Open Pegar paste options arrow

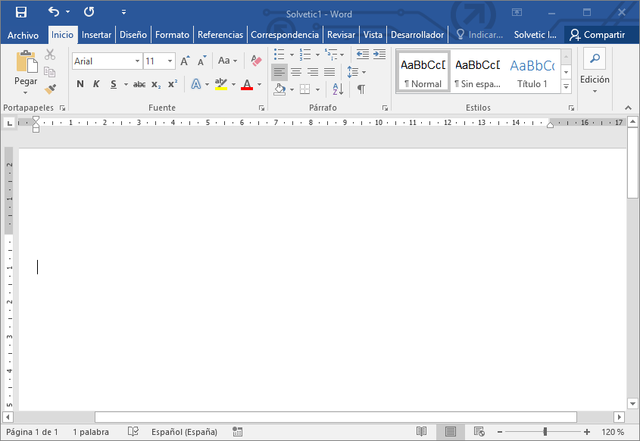[x=25, y=93]
